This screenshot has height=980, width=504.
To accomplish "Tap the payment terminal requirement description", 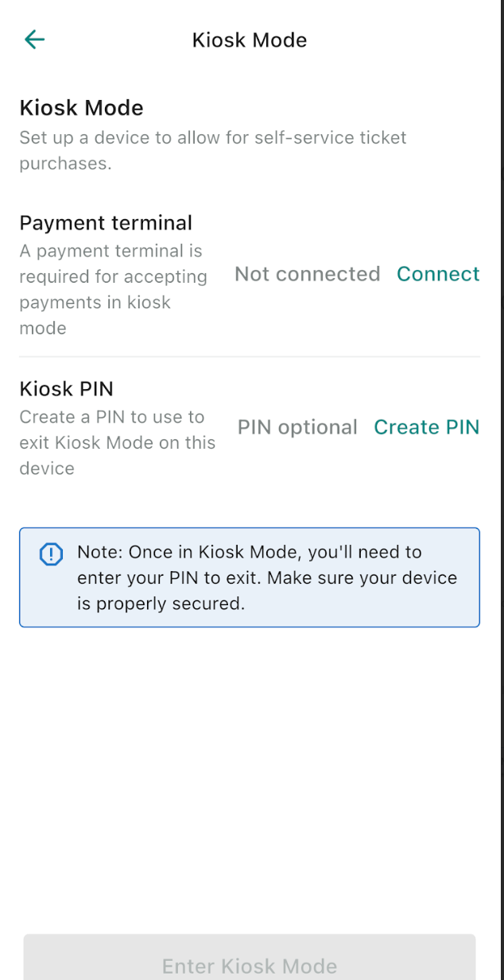I will pos(113,289).
